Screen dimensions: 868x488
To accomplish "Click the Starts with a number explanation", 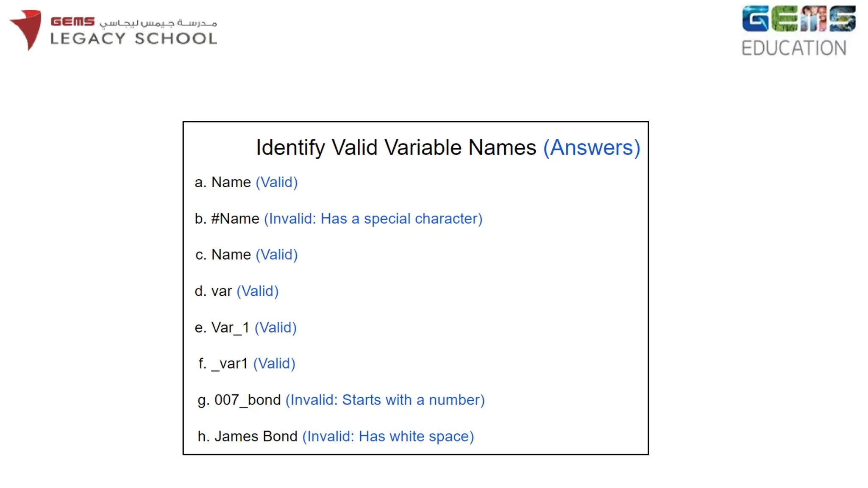I will 385,400.
